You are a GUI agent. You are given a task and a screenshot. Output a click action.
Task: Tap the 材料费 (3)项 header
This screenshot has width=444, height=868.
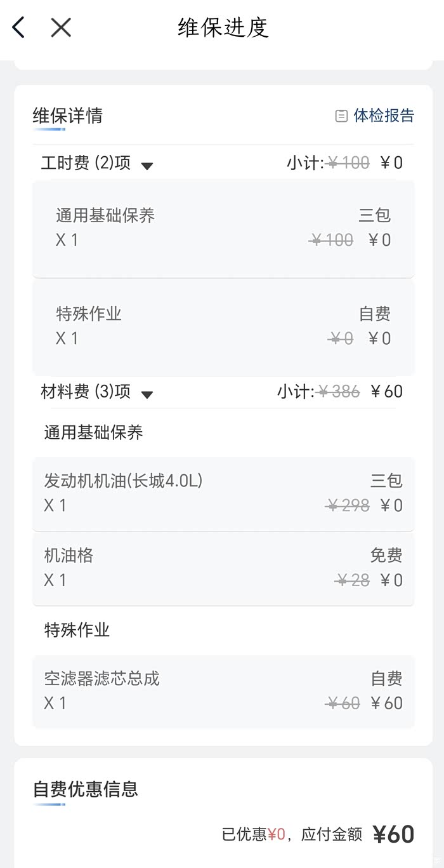tap(86, 392)
